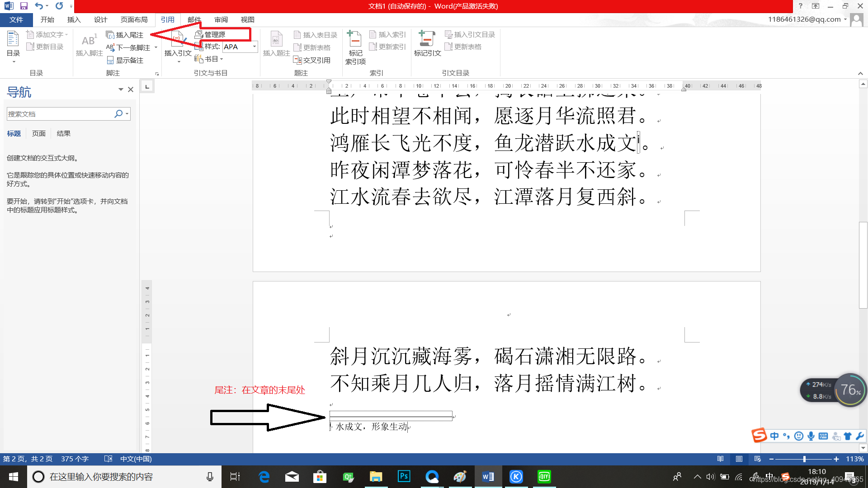This screenshot has width=868, height=488.
Task: Open Windows Start button
Action: pos(13,477)
